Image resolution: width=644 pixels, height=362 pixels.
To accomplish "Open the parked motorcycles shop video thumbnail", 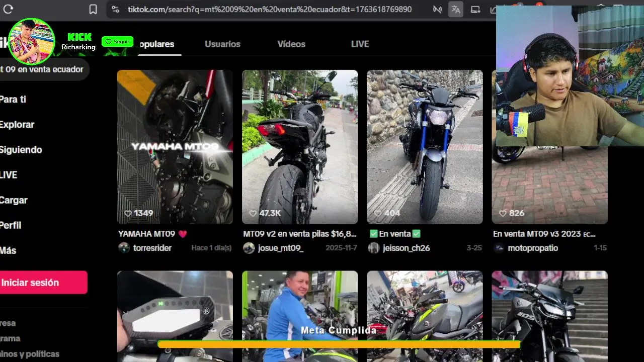I will point(425,316).
